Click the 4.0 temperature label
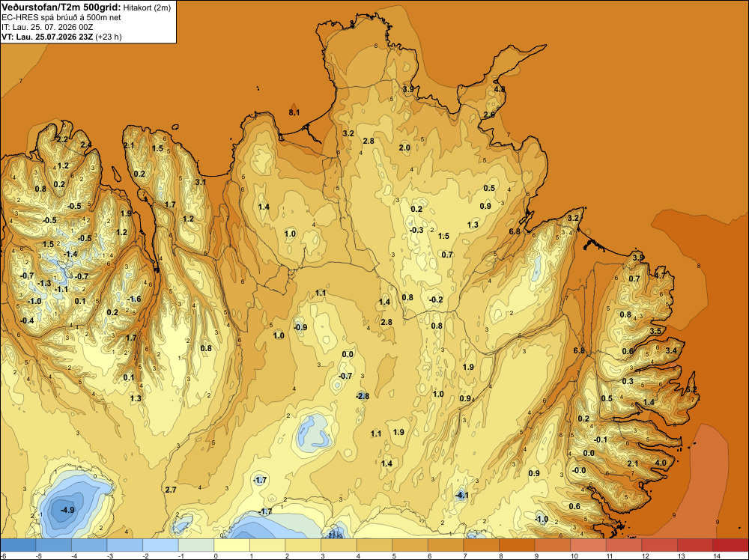 point(661,463)
